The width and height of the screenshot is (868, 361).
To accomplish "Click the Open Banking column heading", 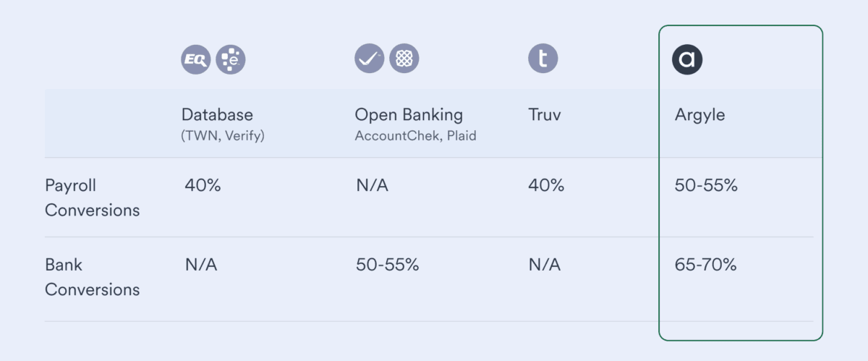I will [x=409, y=114].
